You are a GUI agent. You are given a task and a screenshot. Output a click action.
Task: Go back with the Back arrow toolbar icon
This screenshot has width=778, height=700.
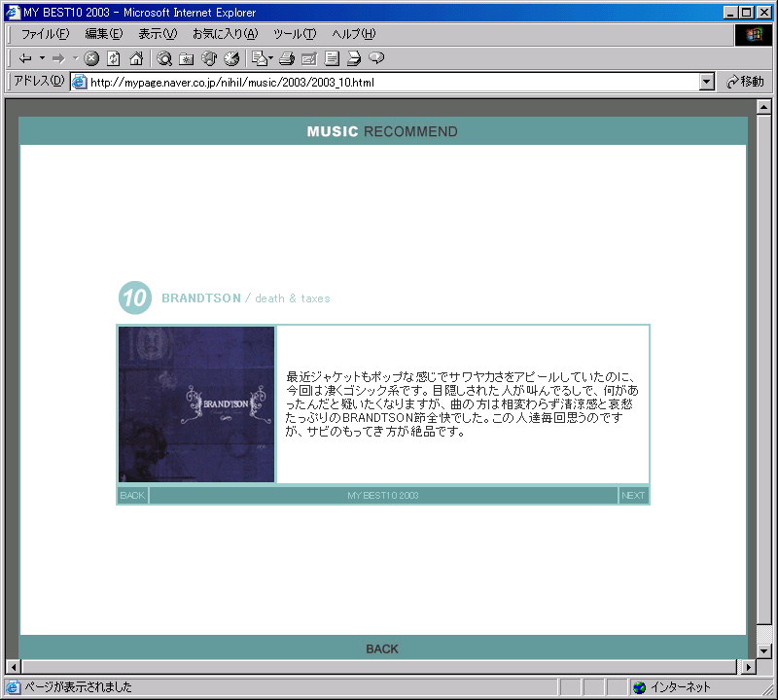coord(25,58)
